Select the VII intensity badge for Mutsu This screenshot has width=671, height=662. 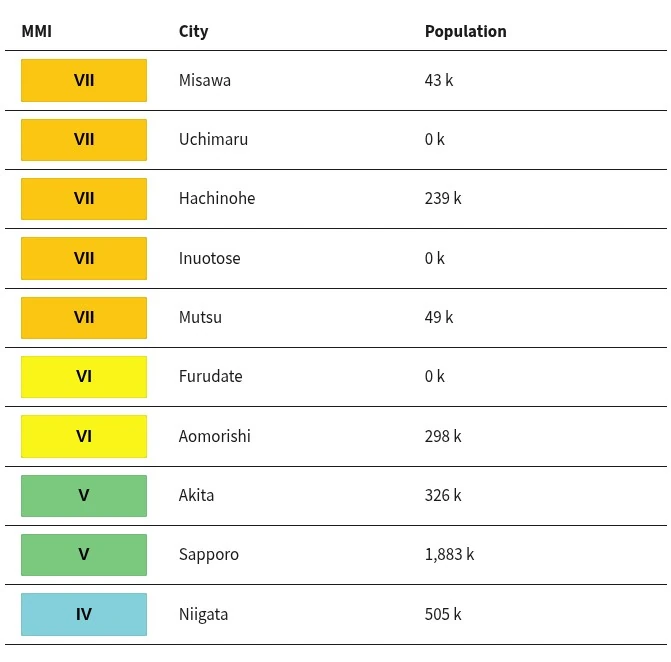pos(84,318)
